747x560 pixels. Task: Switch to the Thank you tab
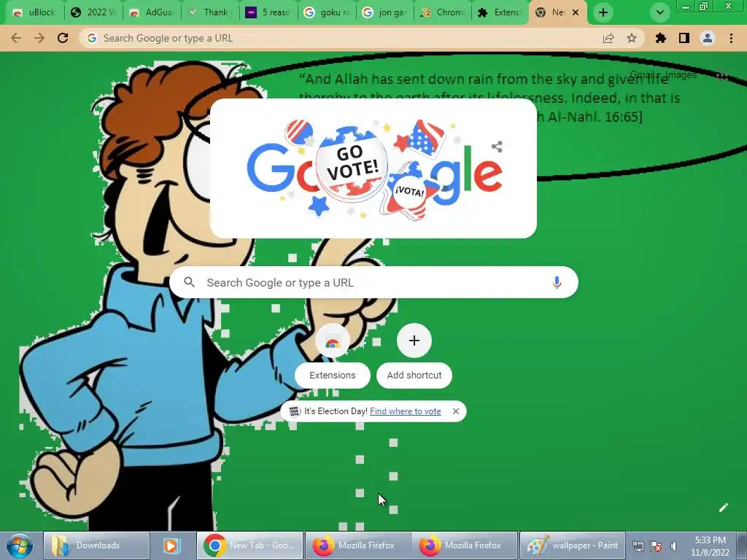pos(210,12)
